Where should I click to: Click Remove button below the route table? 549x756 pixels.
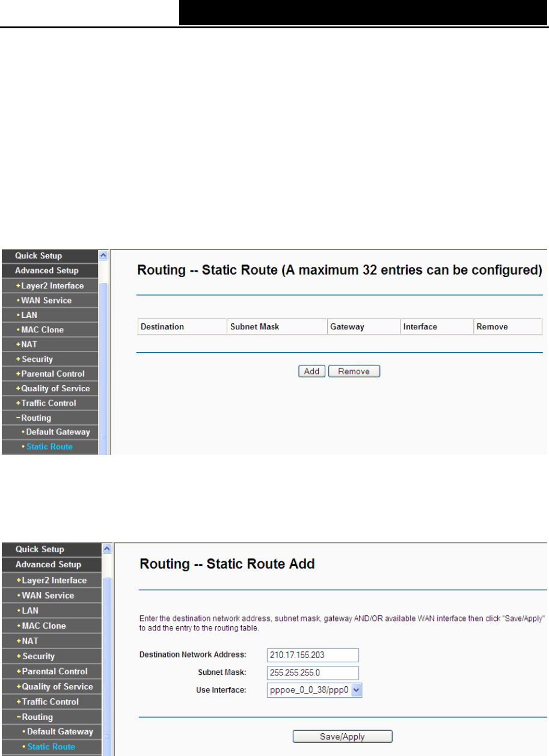[354, 371]
